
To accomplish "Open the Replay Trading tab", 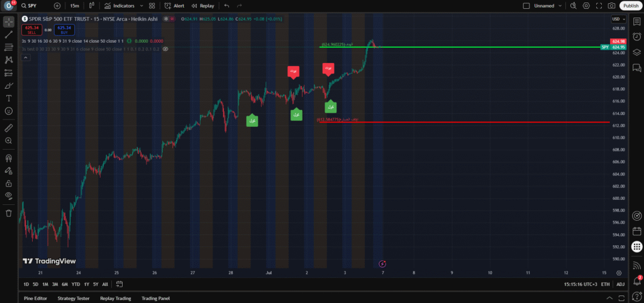I will [x=116, y=299].
